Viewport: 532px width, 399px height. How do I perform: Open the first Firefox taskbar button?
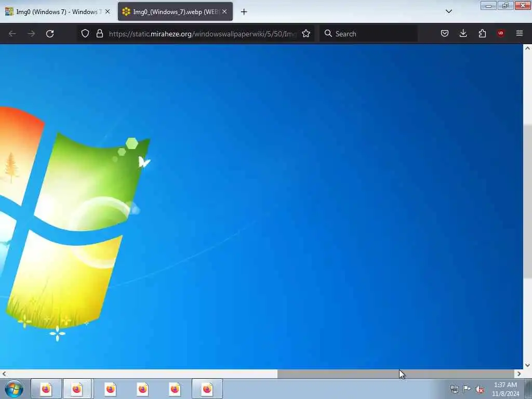pos(46,389)
